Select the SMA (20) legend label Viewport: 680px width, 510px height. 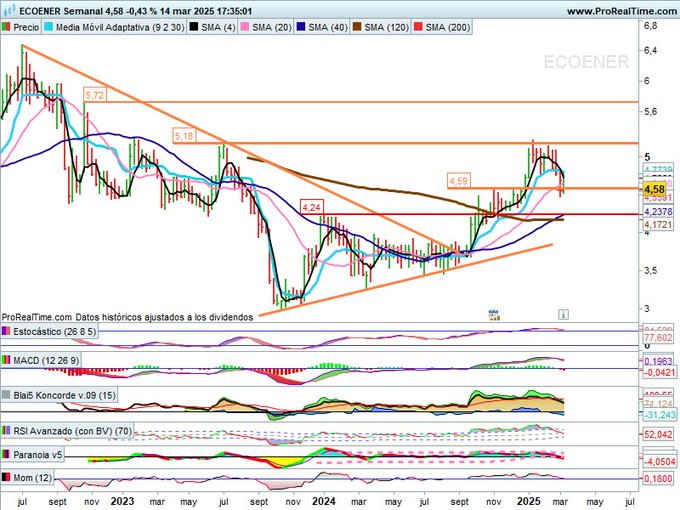[271, 27]
